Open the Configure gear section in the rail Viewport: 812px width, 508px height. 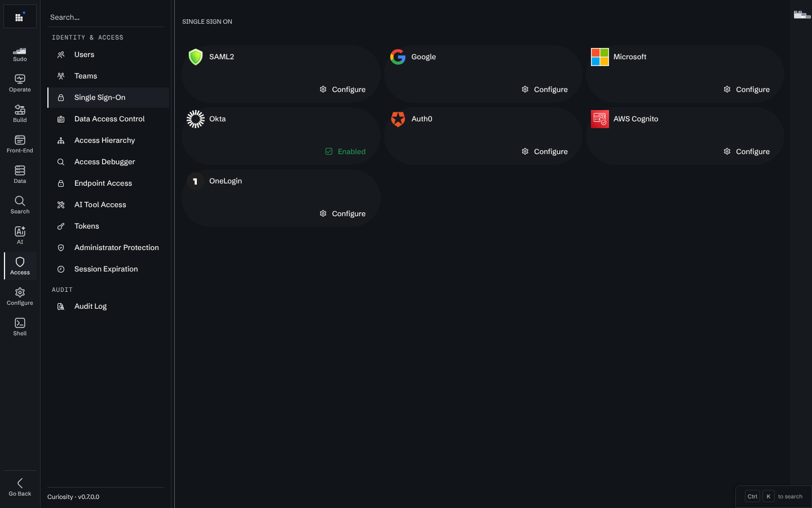(20, 297)
